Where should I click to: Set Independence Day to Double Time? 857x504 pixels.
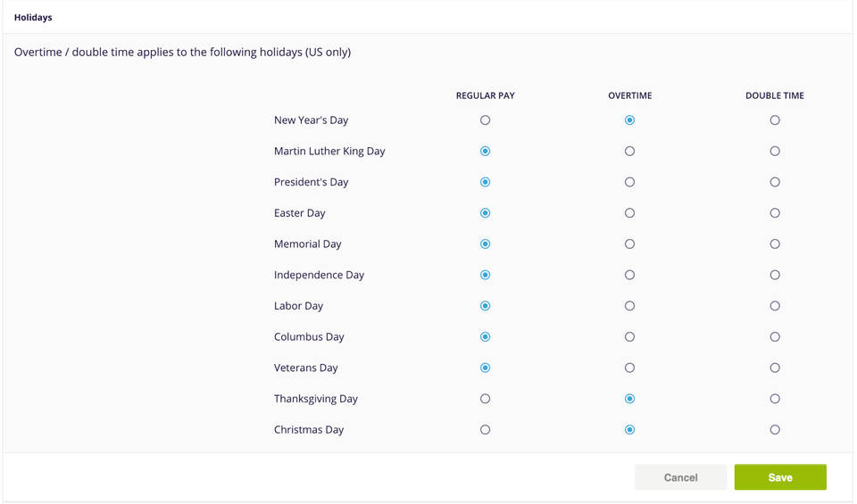(x=775, y=275)
